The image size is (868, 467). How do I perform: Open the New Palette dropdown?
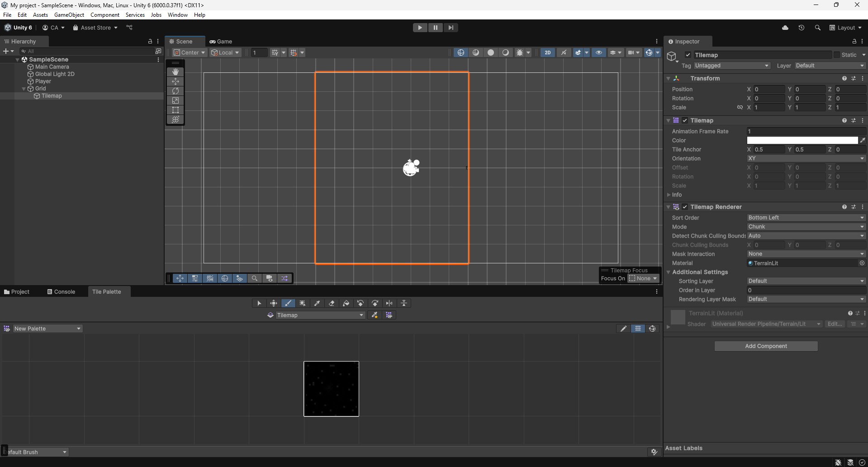click(x=47, y=329)
